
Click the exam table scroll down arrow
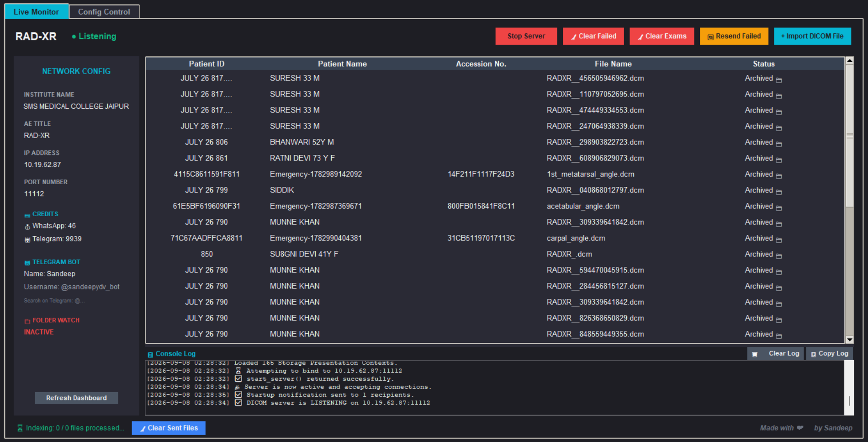coord(850,340)
